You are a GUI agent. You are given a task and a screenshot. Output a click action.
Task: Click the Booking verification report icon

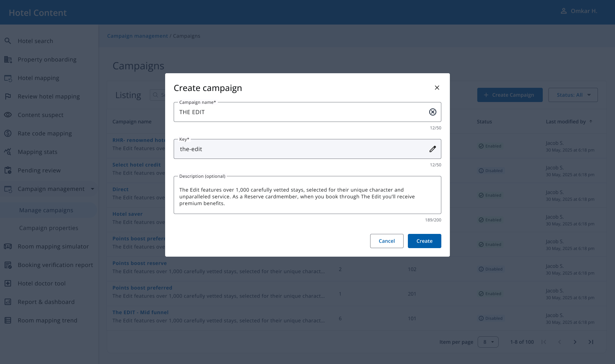click(x=8, y=265)
